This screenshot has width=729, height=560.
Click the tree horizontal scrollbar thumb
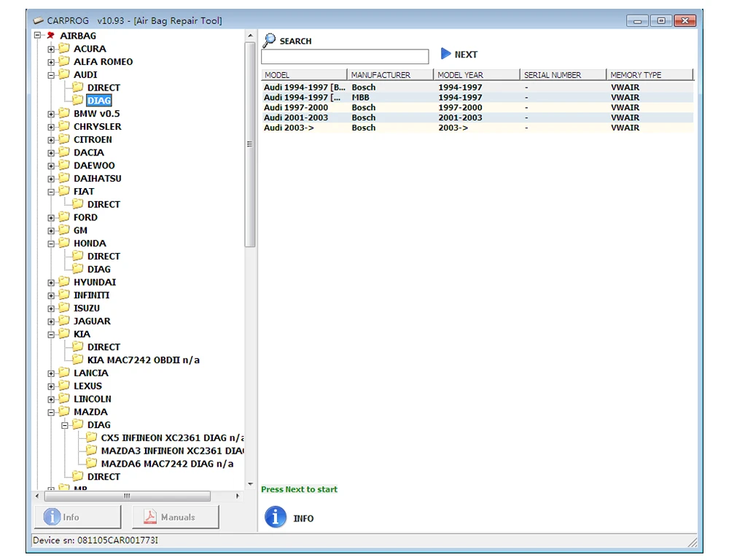(x=127, y=496)
